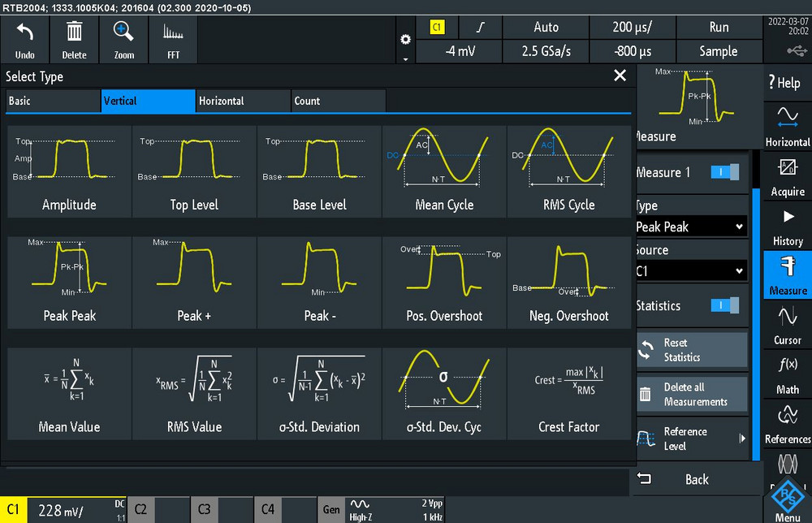Select the Peak Peak measurement tile
Image resolution: width=812 pixels, height=523 pixels.
pos(69,283)
